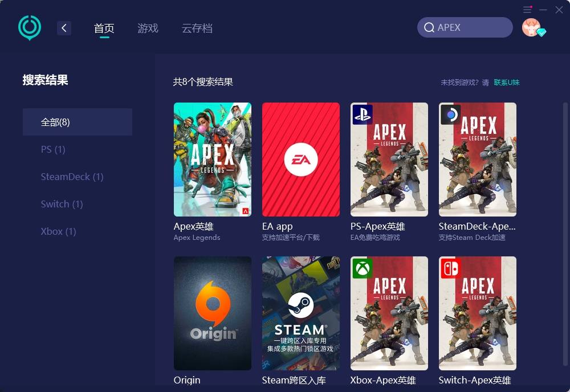Click the Origin flame logo
The width and height of the screenshot is (570, 392).
click(x=213, y=304)
